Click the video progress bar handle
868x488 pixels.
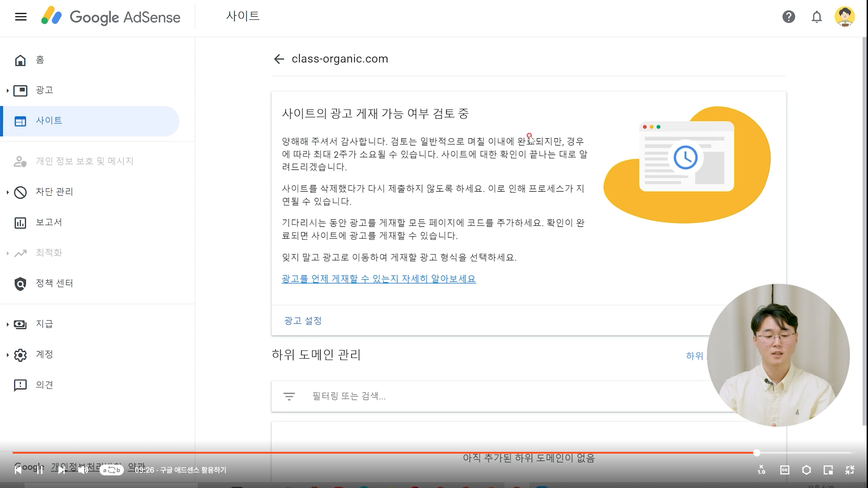pos(756,453)
